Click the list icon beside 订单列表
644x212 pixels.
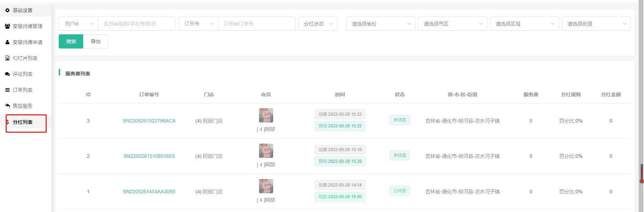click(x=7, y=90)
